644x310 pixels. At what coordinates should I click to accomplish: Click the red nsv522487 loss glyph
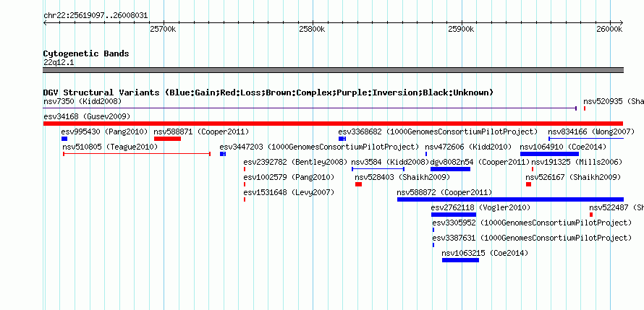pyautogui.click(x=591, y=215)
